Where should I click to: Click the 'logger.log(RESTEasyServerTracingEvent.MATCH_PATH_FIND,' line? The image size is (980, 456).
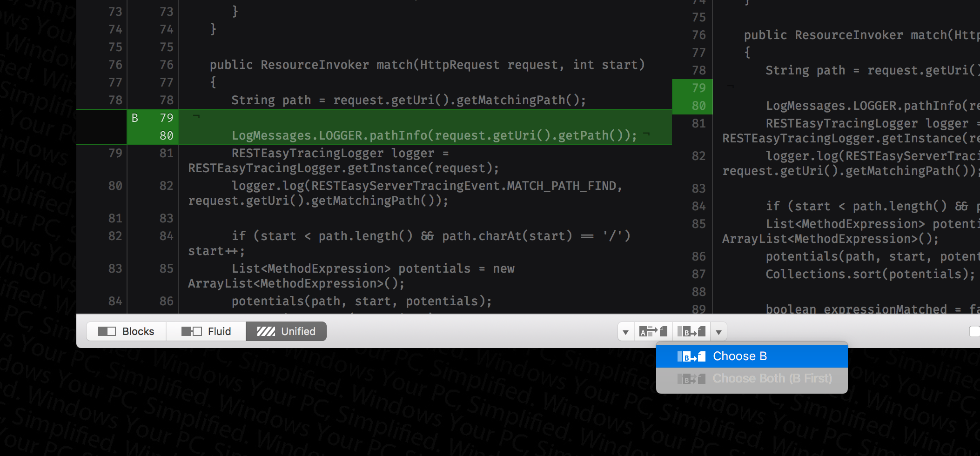[x=427, y=186]
